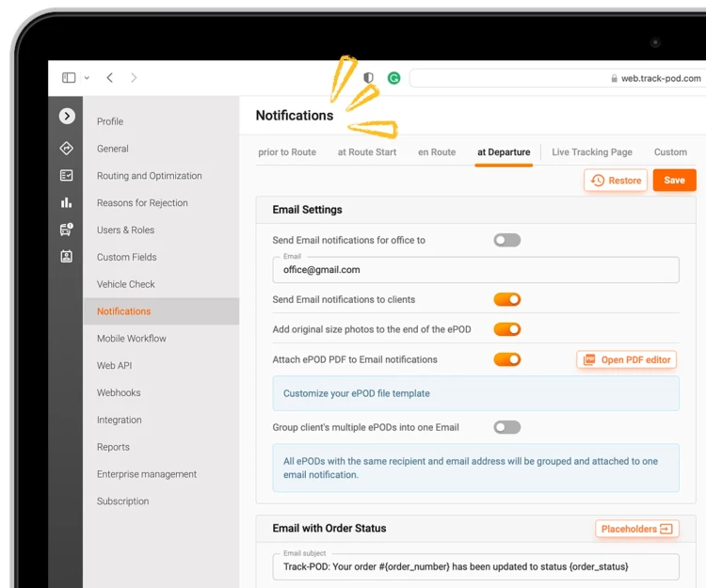Go back with the browser back arrow
706x588 pixels.
click(x=110, y=78)
